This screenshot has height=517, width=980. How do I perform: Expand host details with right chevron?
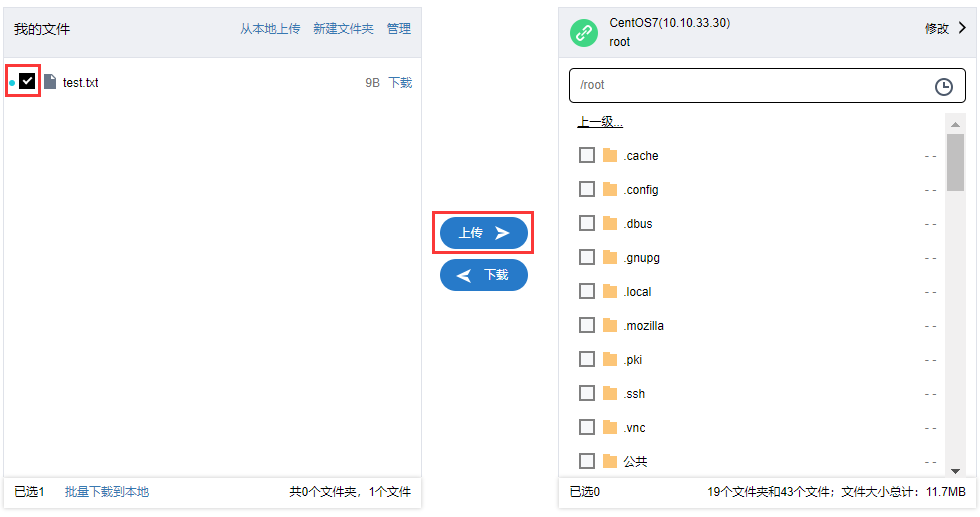962,28
